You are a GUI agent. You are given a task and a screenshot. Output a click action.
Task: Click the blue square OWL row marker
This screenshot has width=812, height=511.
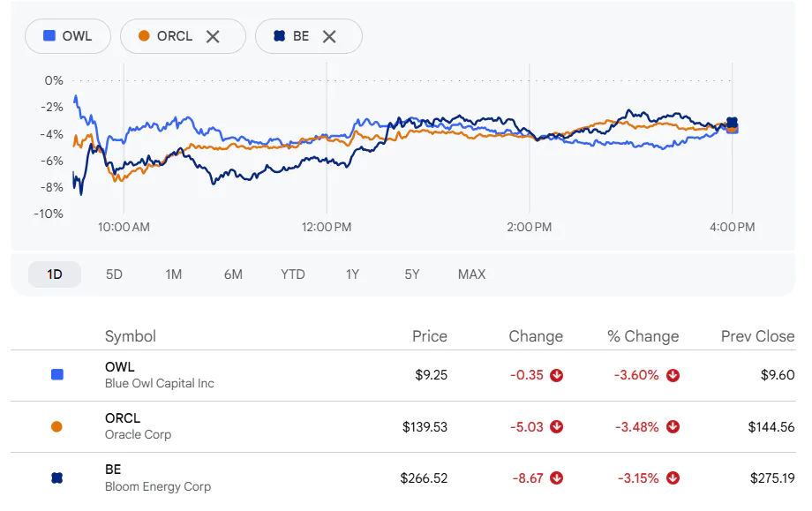(x=57, y=375)
